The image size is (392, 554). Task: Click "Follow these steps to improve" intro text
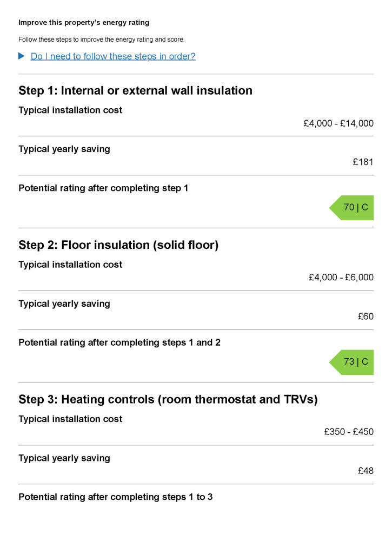point(102,39)
